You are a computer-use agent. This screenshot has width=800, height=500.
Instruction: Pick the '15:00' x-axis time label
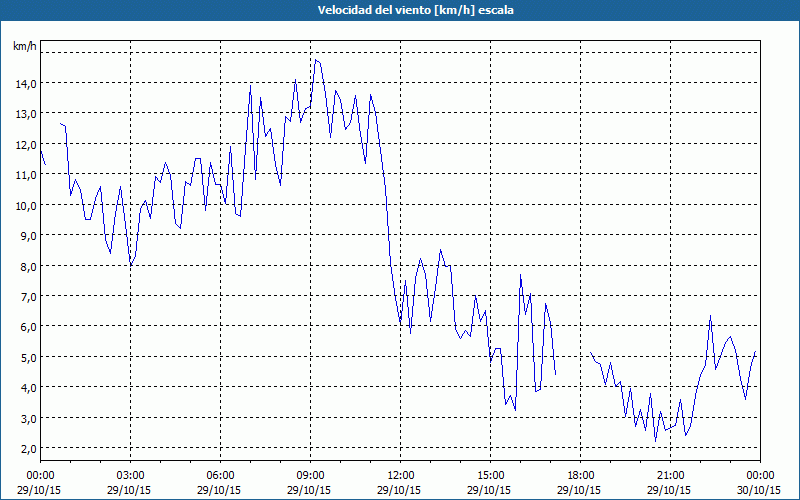[x=490, y=476]
